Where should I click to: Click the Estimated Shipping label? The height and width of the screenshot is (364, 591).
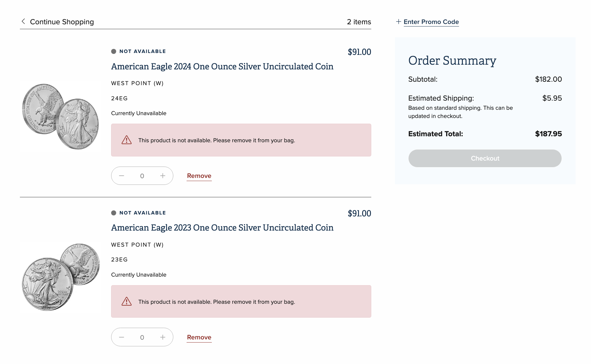pos(441,98)
